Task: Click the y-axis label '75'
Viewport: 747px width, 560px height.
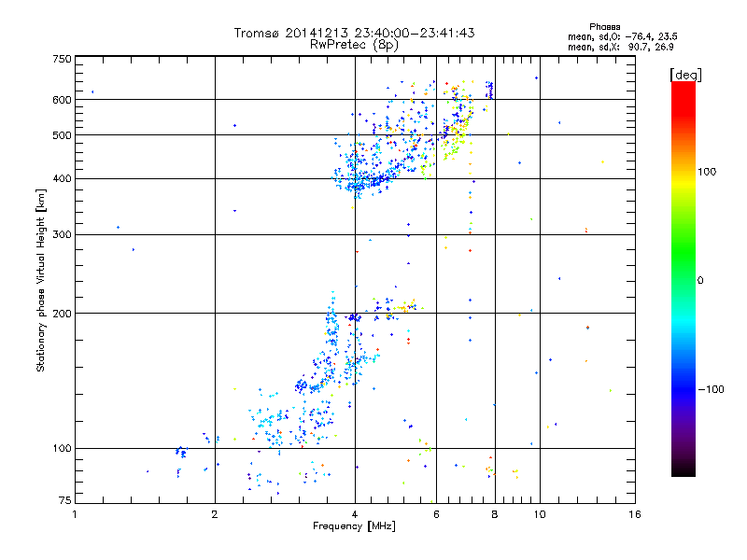Action: click(65, 500)
